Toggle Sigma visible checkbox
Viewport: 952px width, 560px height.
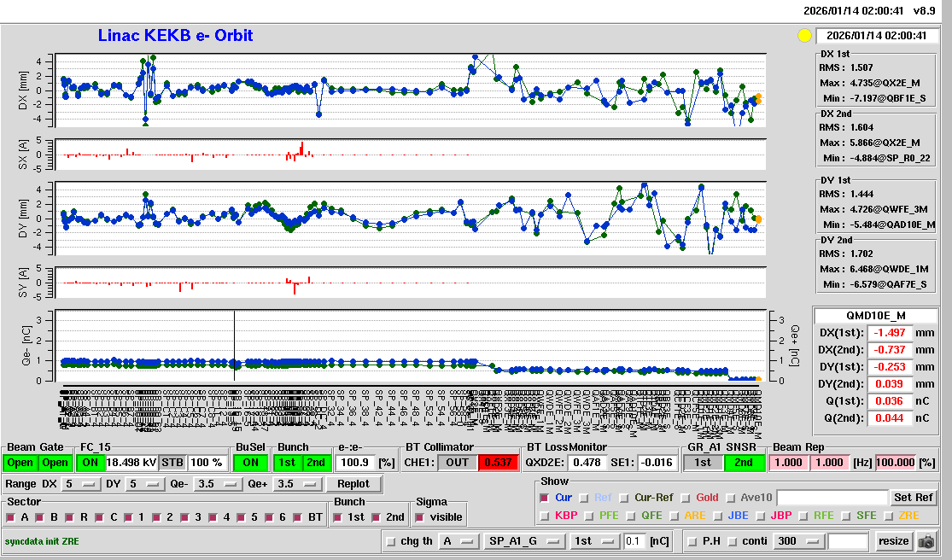(x=419, y=517)
